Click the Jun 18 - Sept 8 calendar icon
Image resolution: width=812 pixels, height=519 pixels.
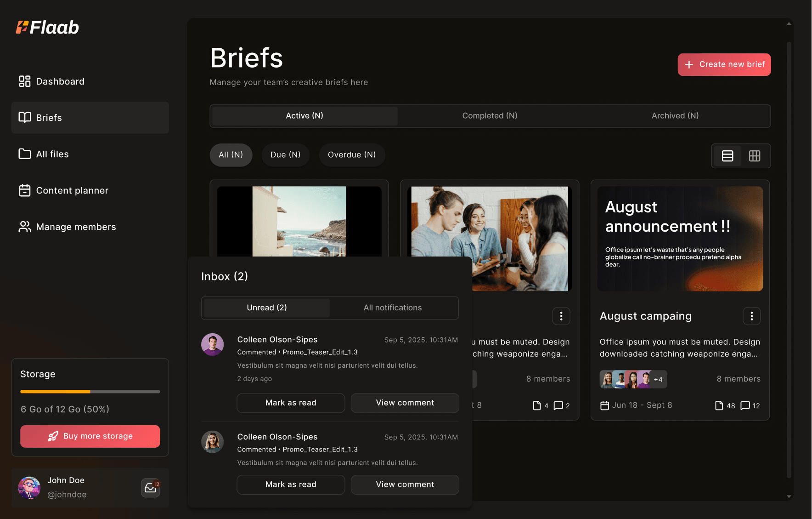(605, 405)
